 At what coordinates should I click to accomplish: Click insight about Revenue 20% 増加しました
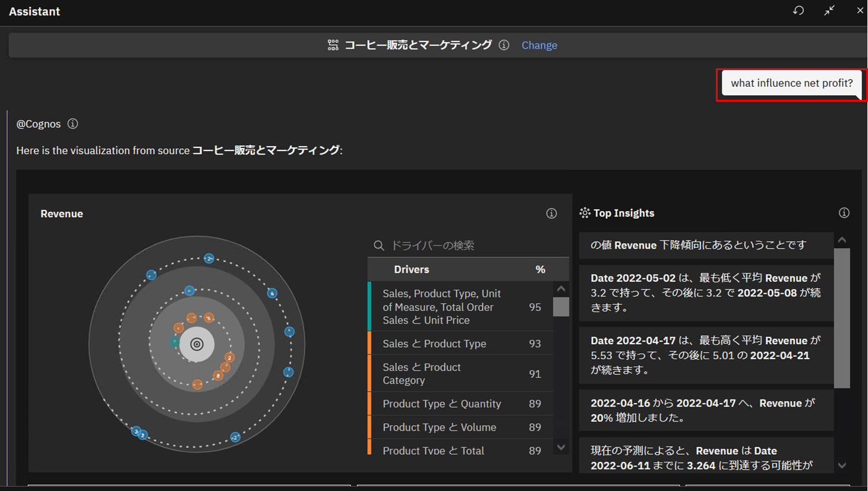[x=706, y=410]
